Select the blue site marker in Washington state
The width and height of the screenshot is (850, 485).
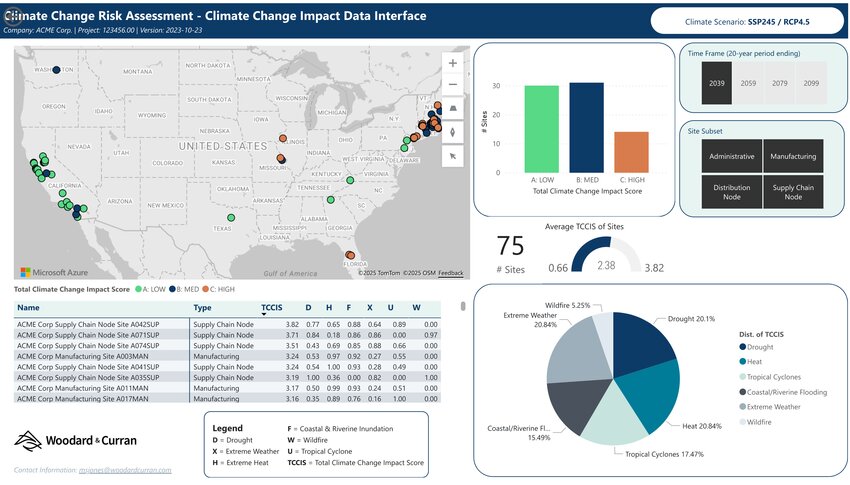(56, 69)
